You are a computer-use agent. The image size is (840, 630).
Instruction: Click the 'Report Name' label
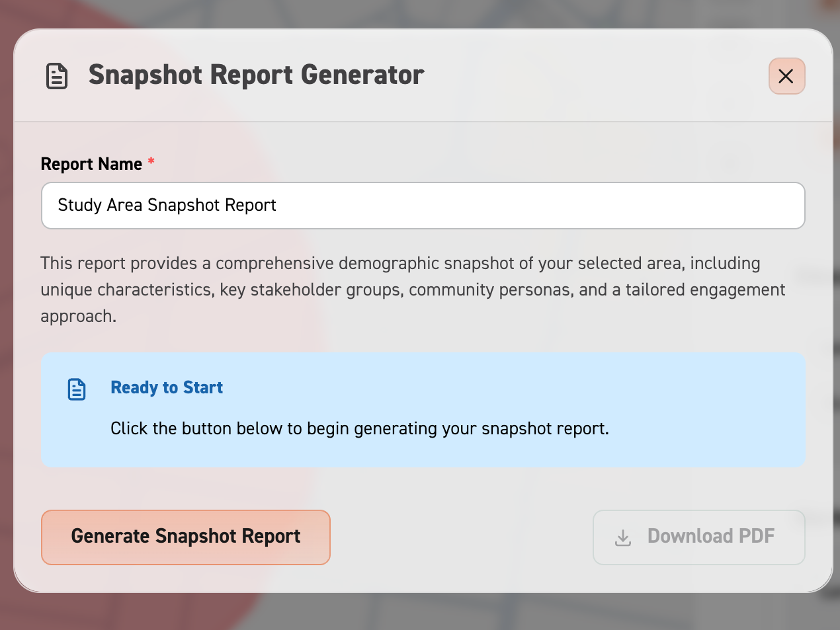91,164
